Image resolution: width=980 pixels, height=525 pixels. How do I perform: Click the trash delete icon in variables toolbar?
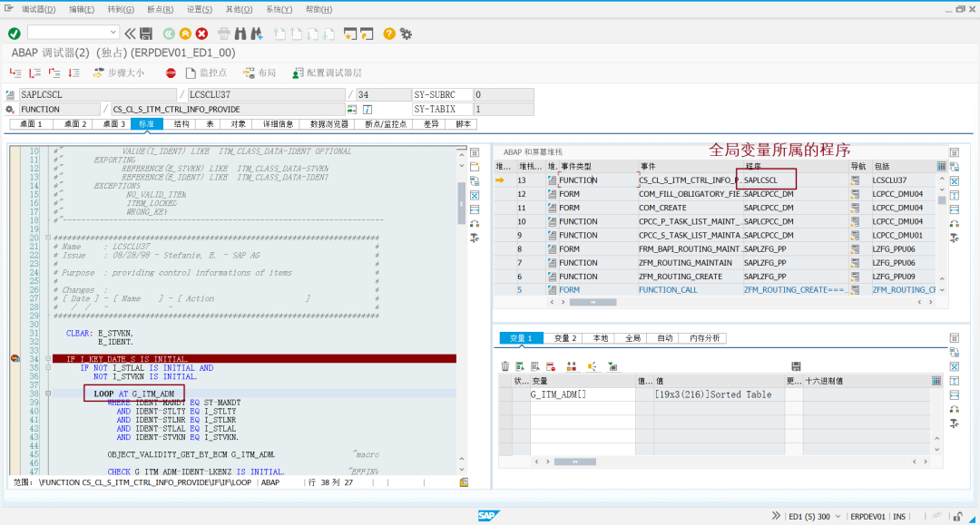point(505,366)
